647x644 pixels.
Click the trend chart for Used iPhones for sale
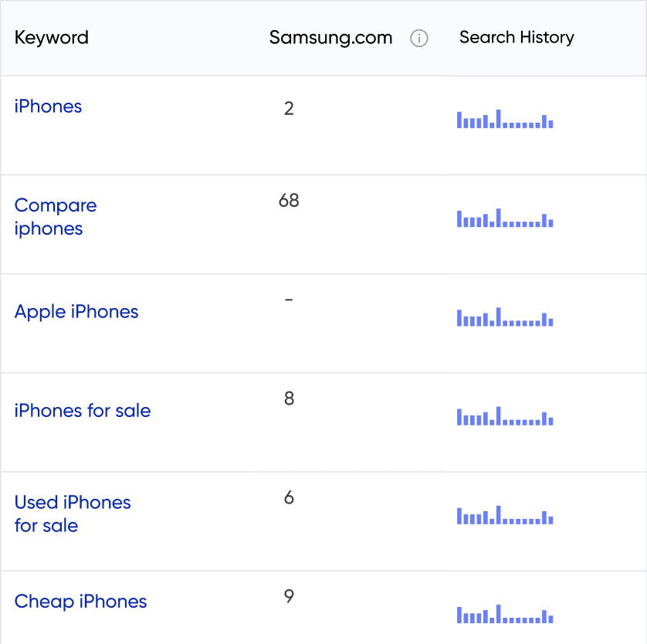[505, 517]
